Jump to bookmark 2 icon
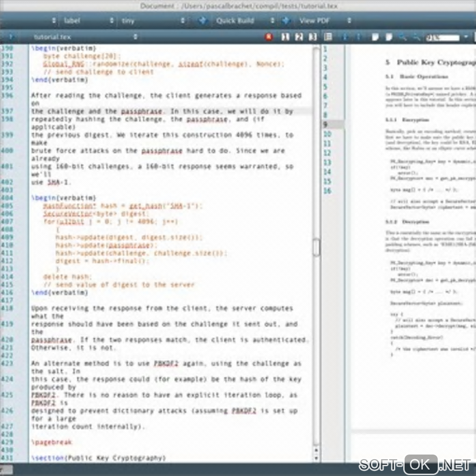 coord(299,37)
